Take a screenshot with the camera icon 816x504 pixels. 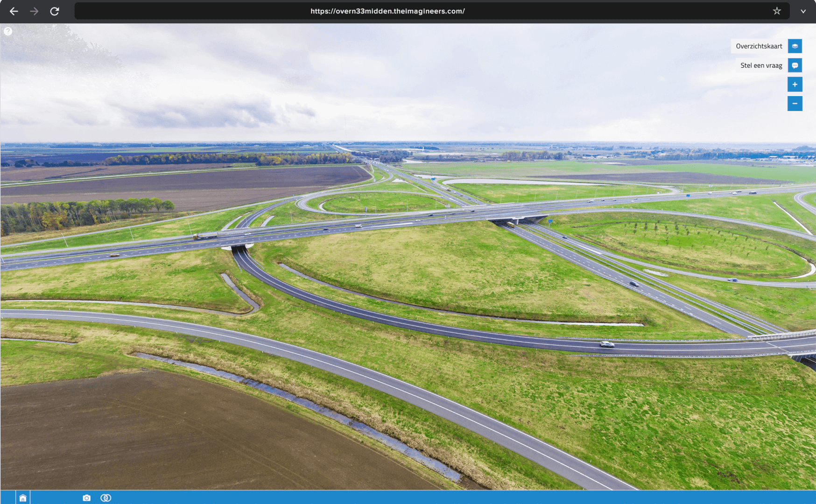(x=86, y=497)
